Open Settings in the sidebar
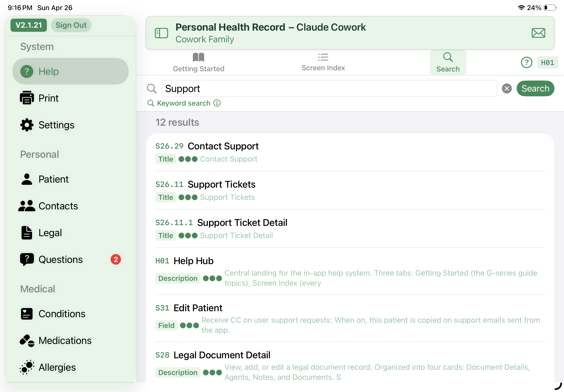The width and height of the screenshot is (564, 392). pyautogui.click(x=70, y=125)
